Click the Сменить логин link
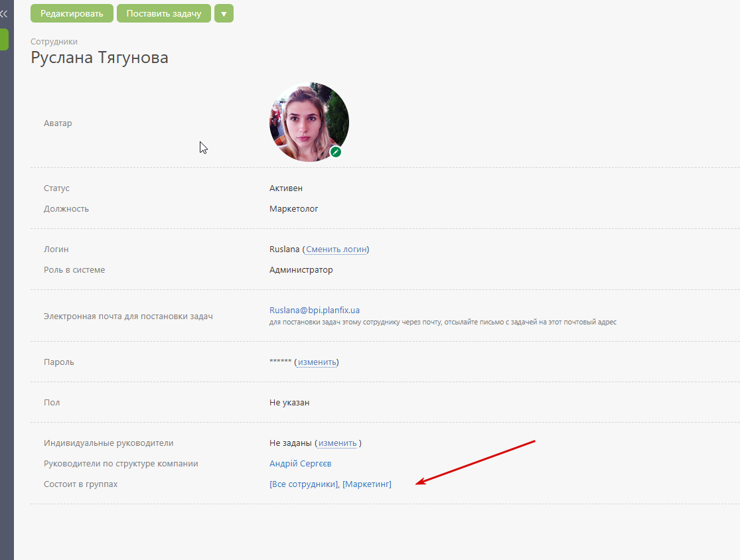 tap(336, 249)
